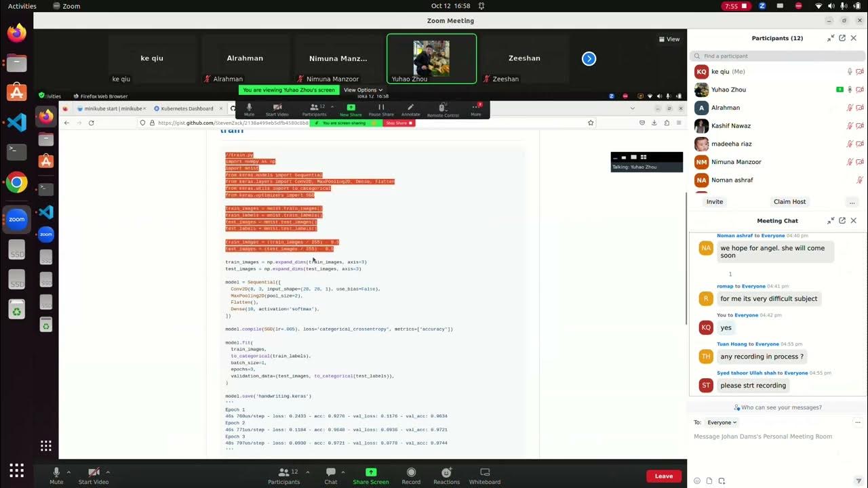Open the Whiteboard tool

pyautogui.click(x=485, y=475)
